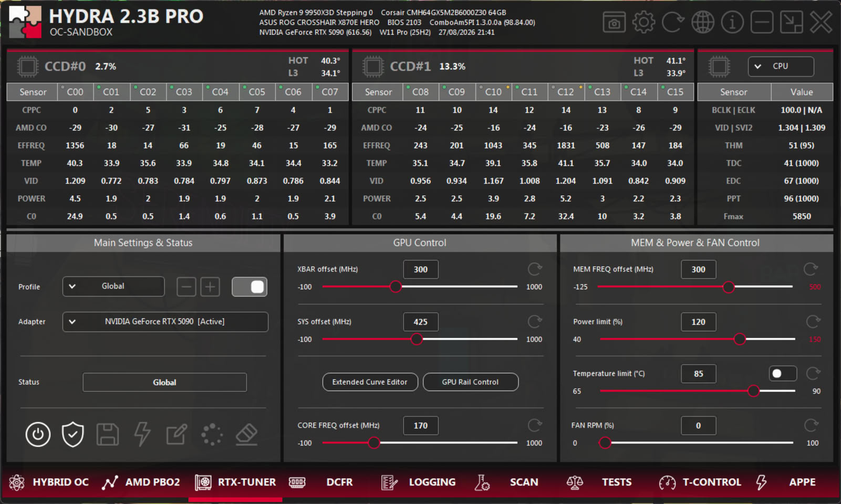Reset MEM FREQ offset with circular arrow
This screenshot has height=504, width=841.
[x=811, y=269]
